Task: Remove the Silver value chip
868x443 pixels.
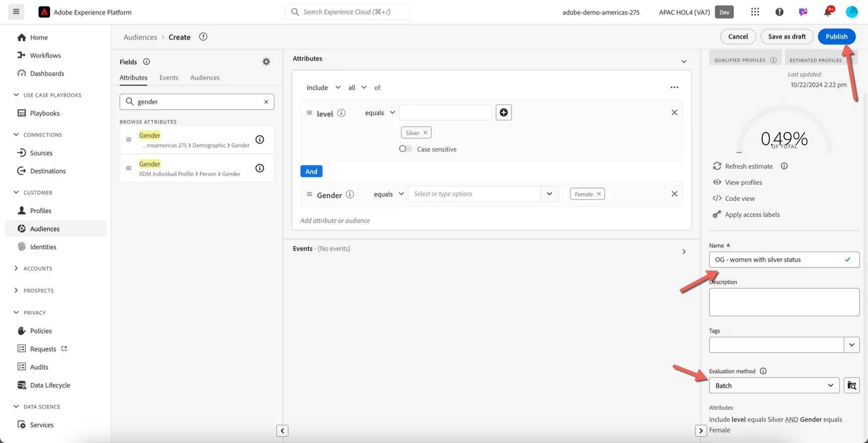Action: click(425, 133)
